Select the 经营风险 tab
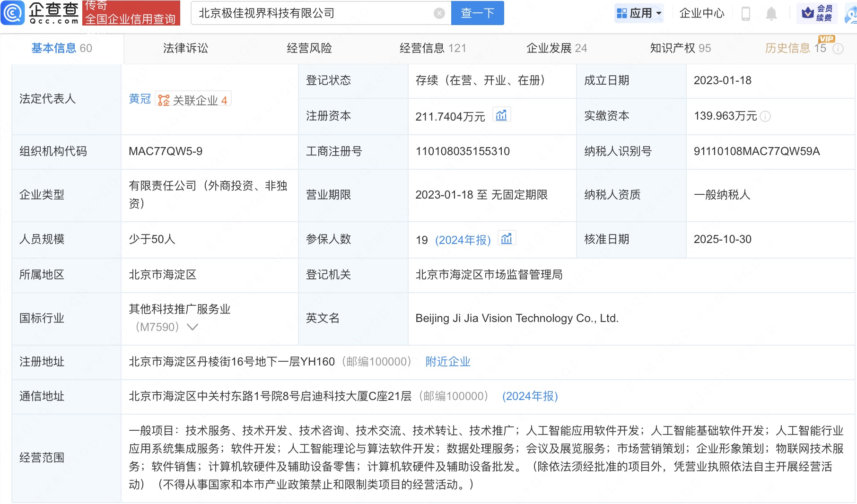Image resolution: width=857 pixels, height=504 pixels. 309,48
